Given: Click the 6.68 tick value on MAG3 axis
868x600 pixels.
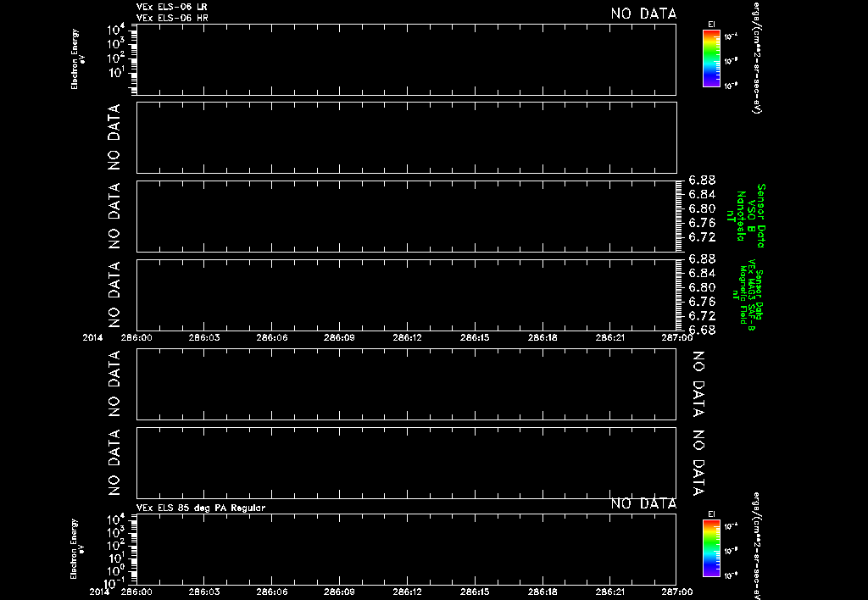Looking at the screenshot, I should pos(700,331).
